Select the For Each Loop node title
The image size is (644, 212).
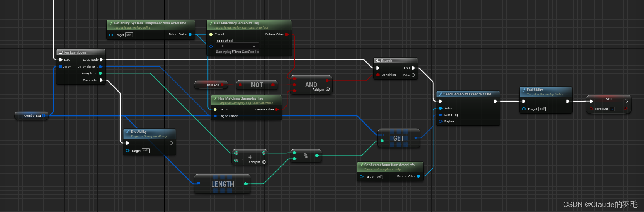tap(75, 53)
